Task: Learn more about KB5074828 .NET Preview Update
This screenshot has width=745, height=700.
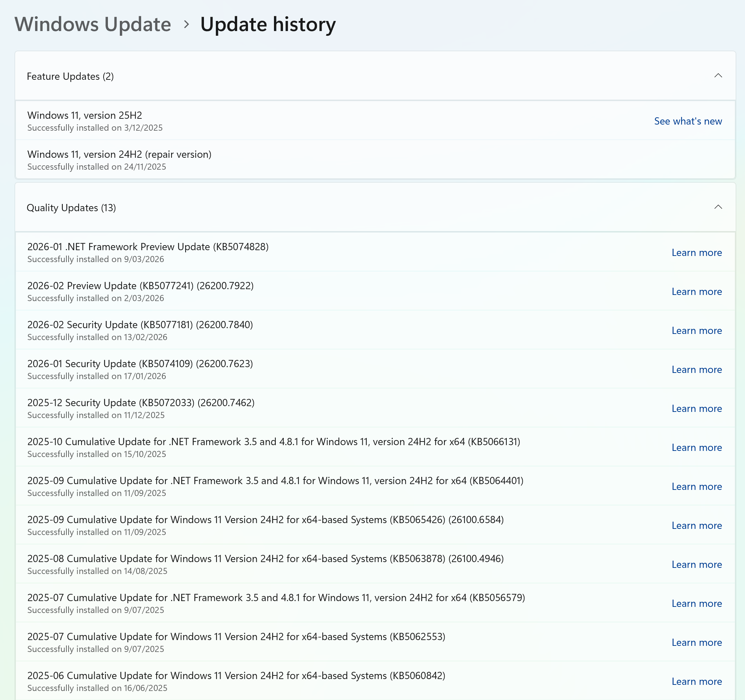Action: (x=696, y=253)
